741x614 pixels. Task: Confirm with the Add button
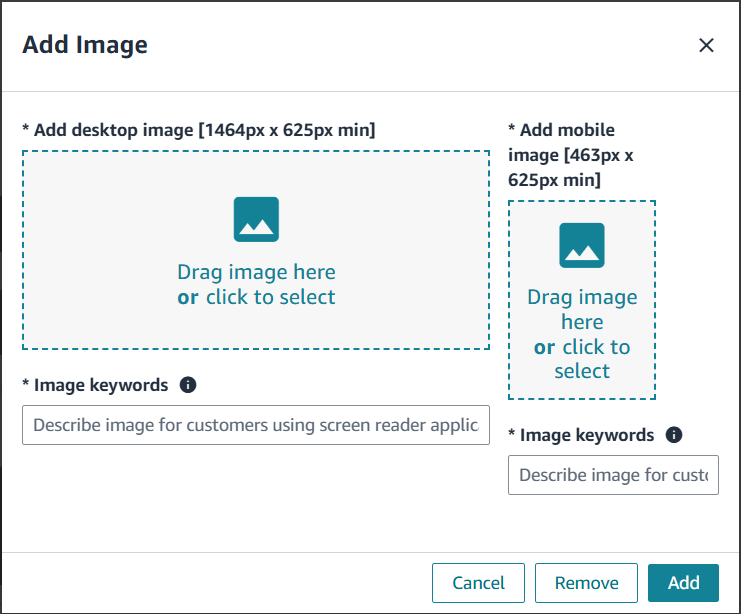pos(683,583)
